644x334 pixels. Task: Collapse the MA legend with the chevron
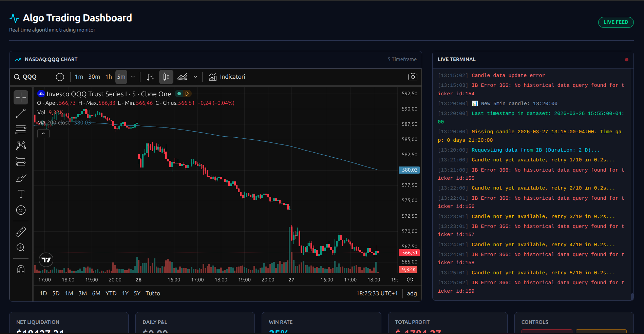[x=43, y=133]
